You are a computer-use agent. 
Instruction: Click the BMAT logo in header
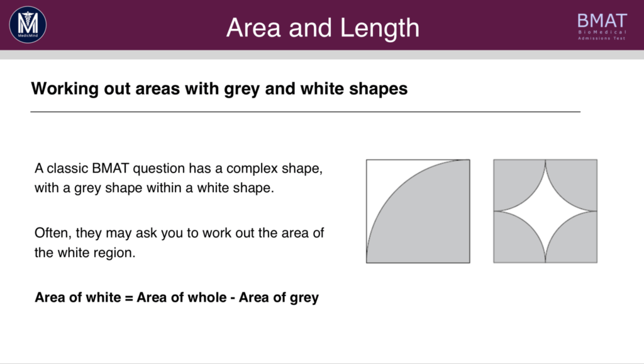602,26
